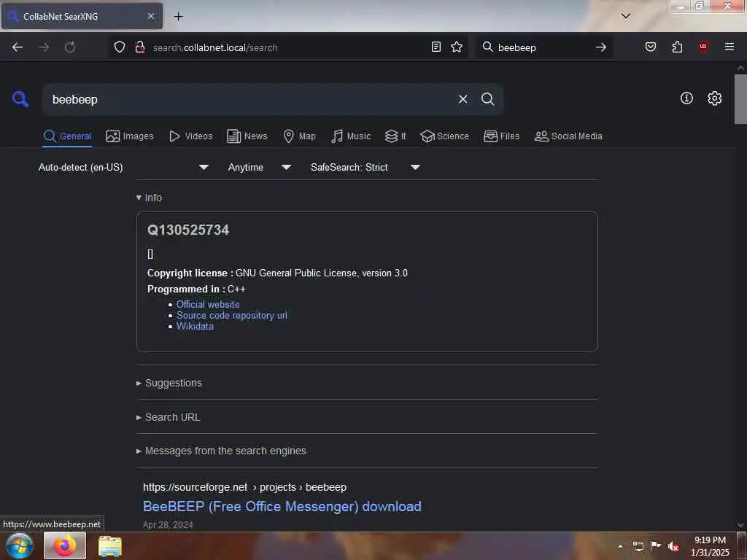Click the page vertical scrollbar thumb
747x560 pixels.
[740, 99]
